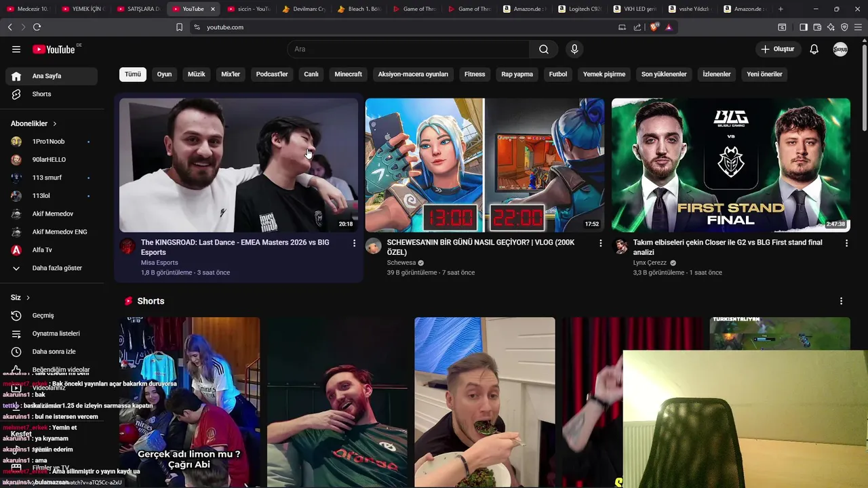Open account avatar menu

pyautogui.click(x=840, y=49)
